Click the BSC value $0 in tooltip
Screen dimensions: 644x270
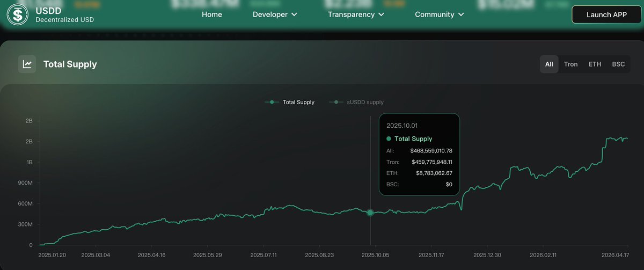pyautogui.click(x=449, y=185)
